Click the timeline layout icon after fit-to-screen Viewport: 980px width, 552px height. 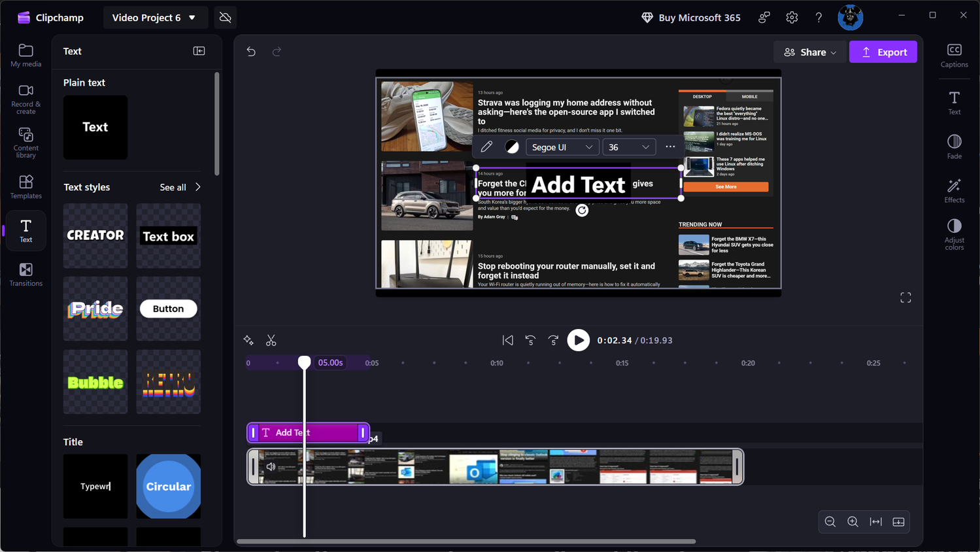(x=899, y=522)
